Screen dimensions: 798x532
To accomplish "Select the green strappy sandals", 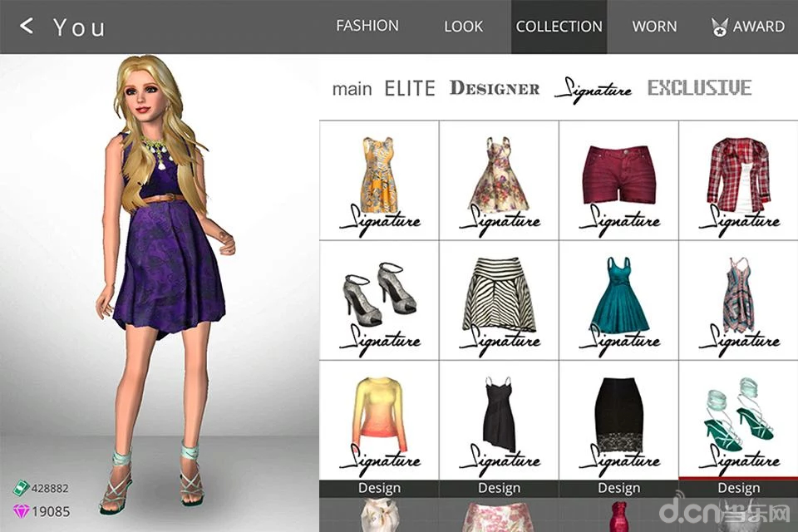I will [738, 420].
